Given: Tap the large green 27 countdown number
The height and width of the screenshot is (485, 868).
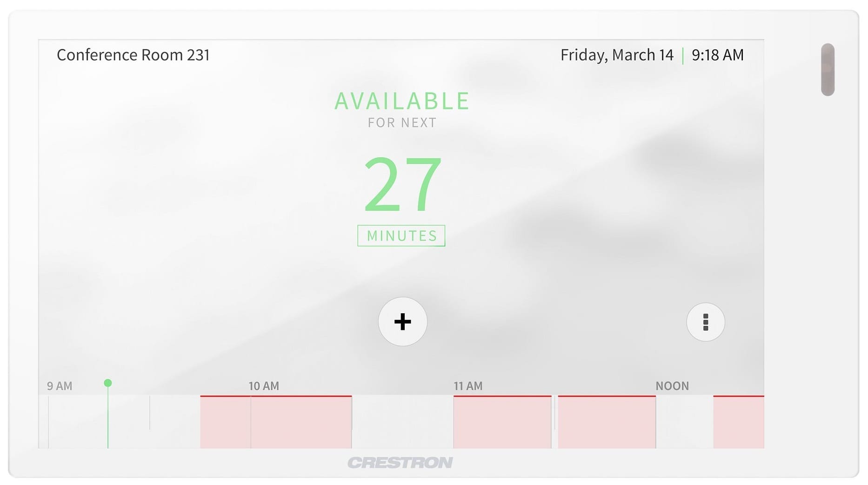Looking at the screenshot, I should point(402,184).
